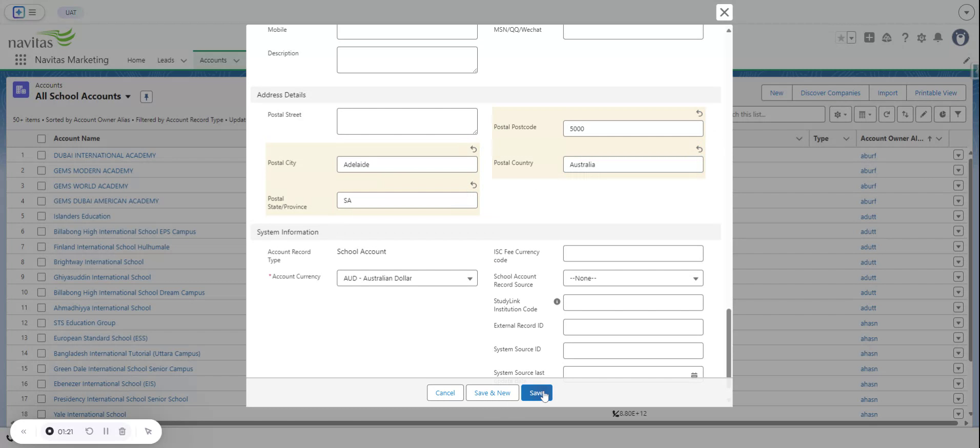Click the Discover Companies button
Image resolution: width=980 pixels, height=448 pixels.
click(x=830, y=93)
